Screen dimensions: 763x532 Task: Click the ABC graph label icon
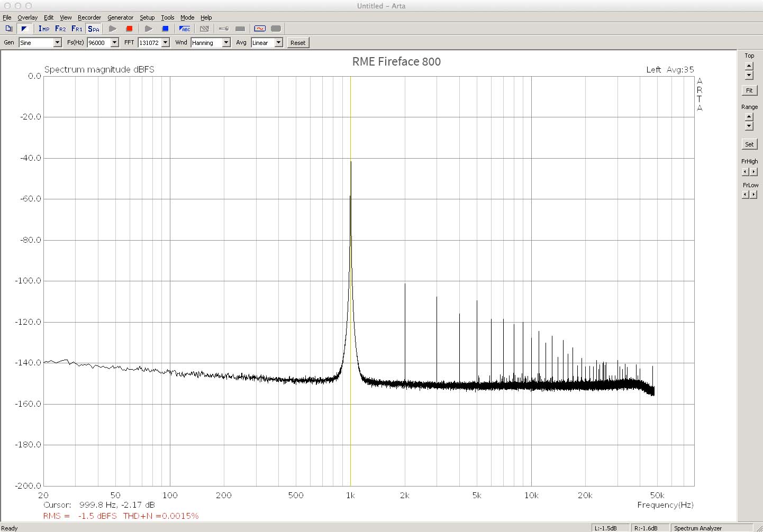point(185,29)
